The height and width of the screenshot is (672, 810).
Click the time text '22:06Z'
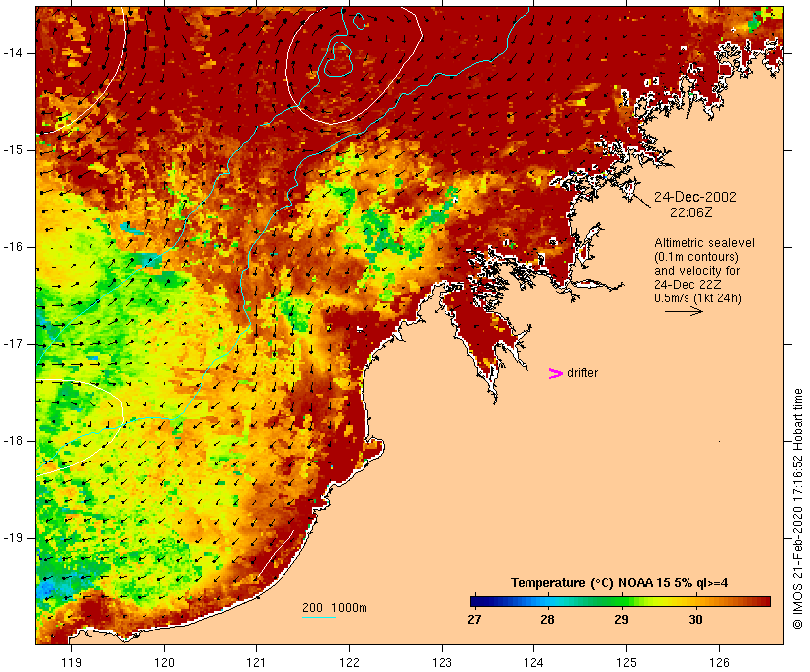click(691, 212)
